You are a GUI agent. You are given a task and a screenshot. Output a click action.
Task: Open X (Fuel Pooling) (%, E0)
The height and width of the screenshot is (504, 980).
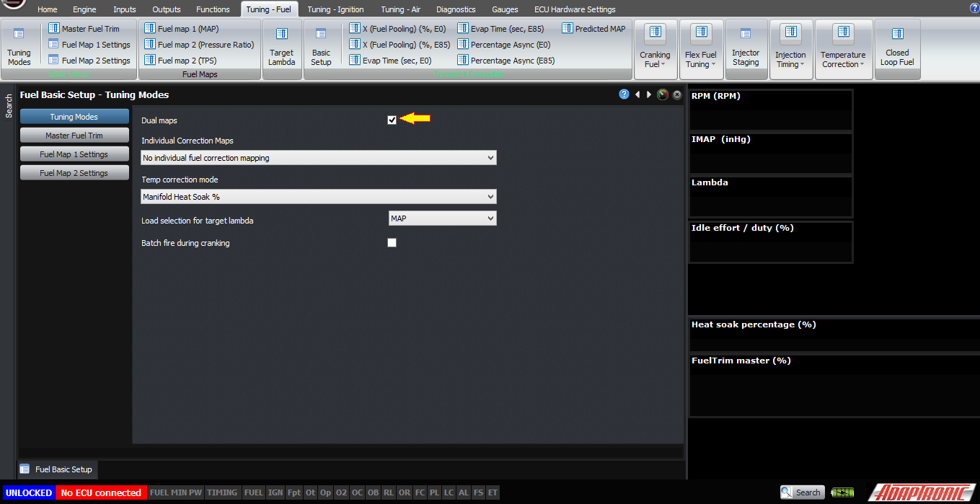point(397,29)
